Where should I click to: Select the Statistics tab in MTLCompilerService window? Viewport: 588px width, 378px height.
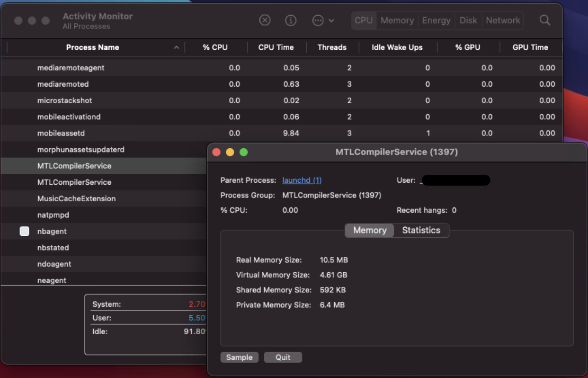click(421, 230)
